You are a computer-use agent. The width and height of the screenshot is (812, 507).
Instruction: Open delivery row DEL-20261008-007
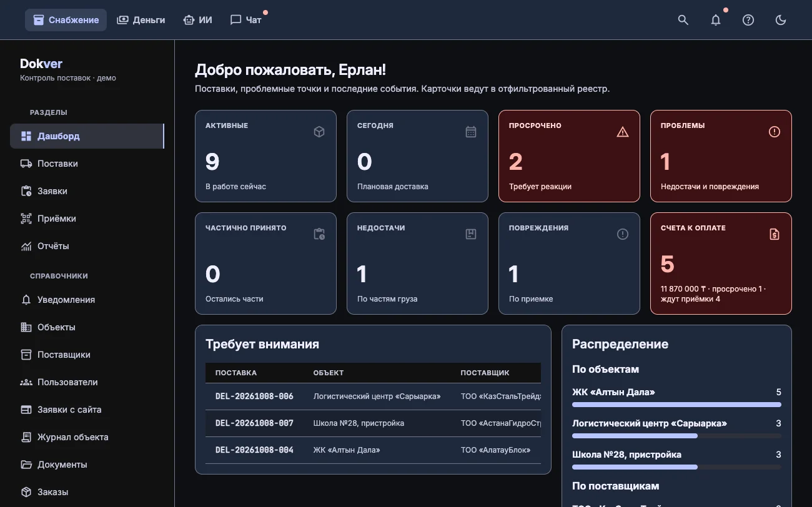(x=373, y=423)
